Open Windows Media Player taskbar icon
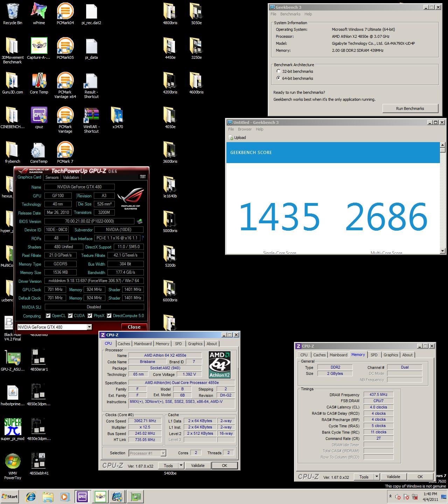This screenshot has width=448, height=504. [x=64, y=496]
